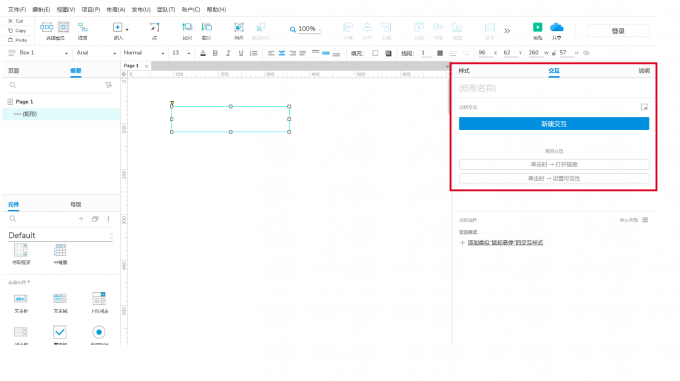The height and width of the screenshot is (381, 680).
Task: Click the line width field
Action: click(x=425, y=53)
